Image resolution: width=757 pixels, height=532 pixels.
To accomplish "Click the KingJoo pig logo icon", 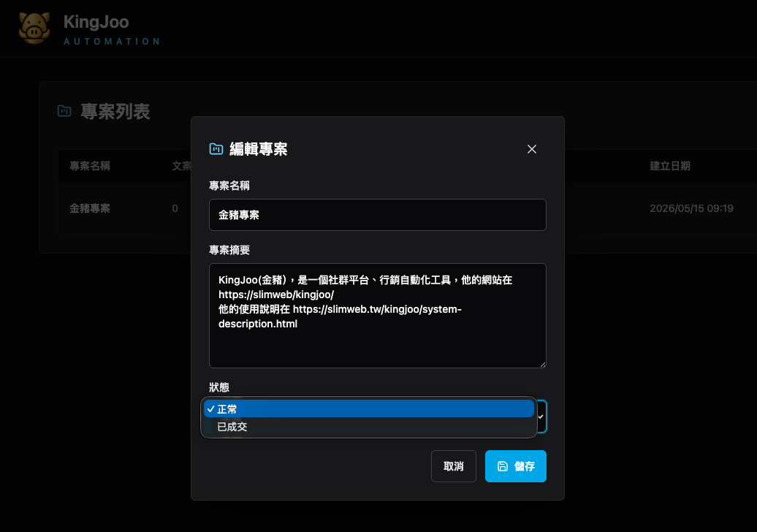I will [34, 28].
